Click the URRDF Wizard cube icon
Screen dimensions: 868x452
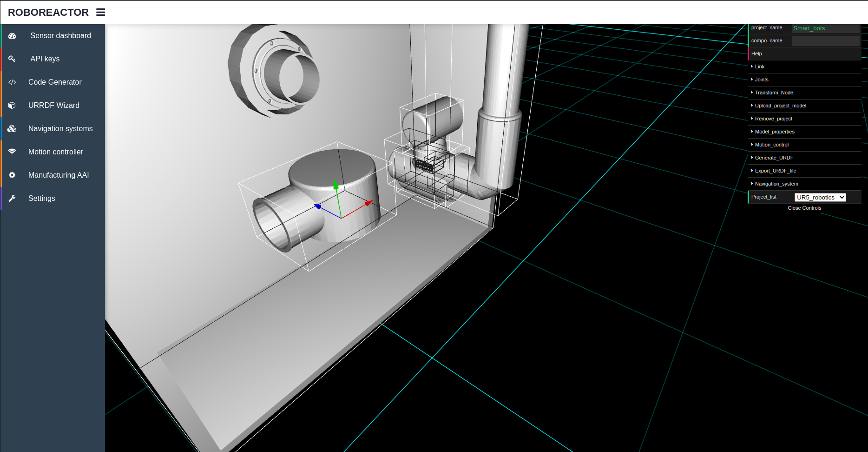coord(12,106)
